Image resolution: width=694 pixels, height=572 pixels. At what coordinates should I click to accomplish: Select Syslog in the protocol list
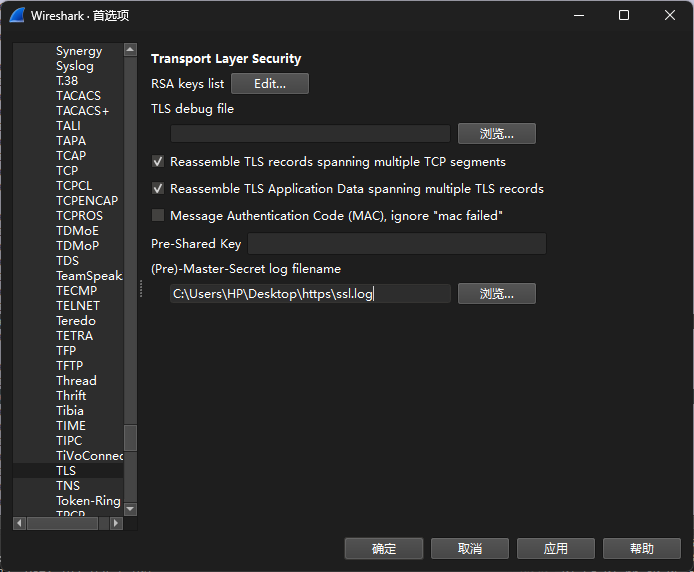click(74, 66)
